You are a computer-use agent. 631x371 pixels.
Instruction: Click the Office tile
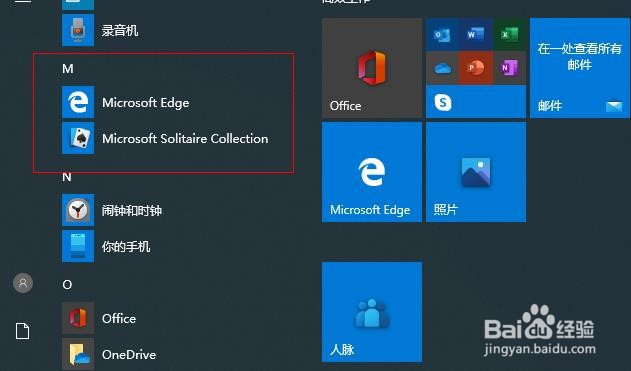click(x=372, y=68)
